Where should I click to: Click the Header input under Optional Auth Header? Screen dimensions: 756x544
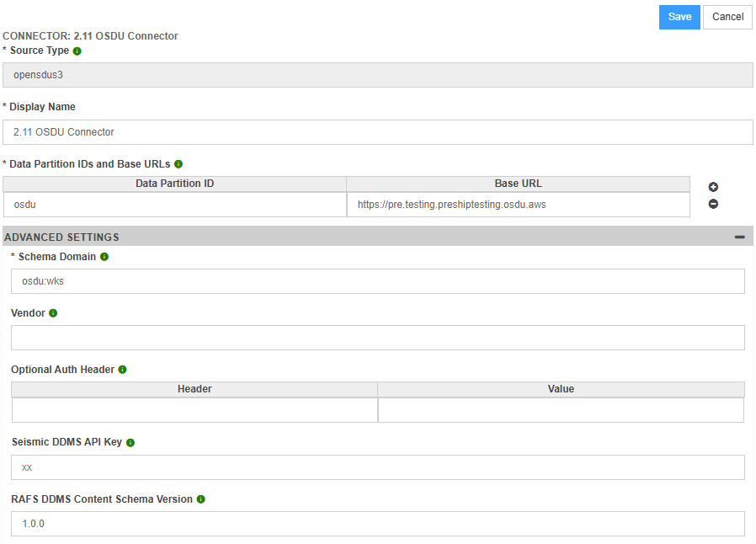[x=194, y=410]
